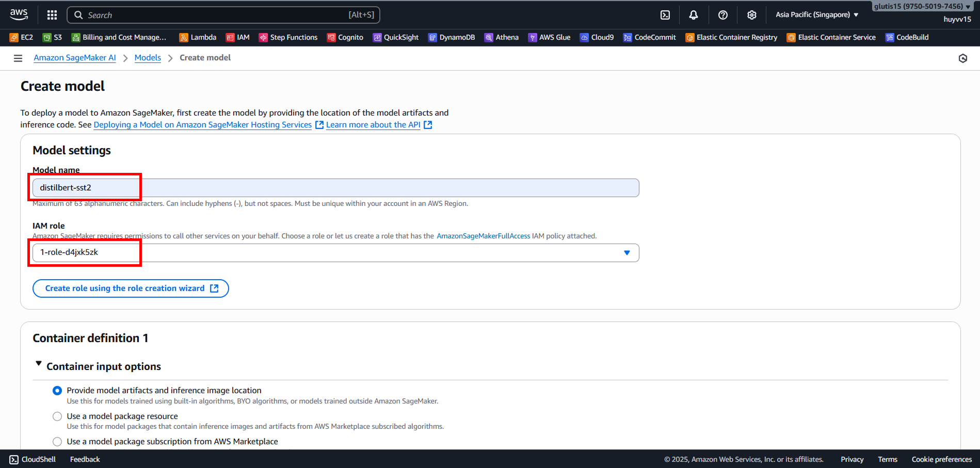Open the S3 shortcut in favorites bar

(x=52, y=37)
